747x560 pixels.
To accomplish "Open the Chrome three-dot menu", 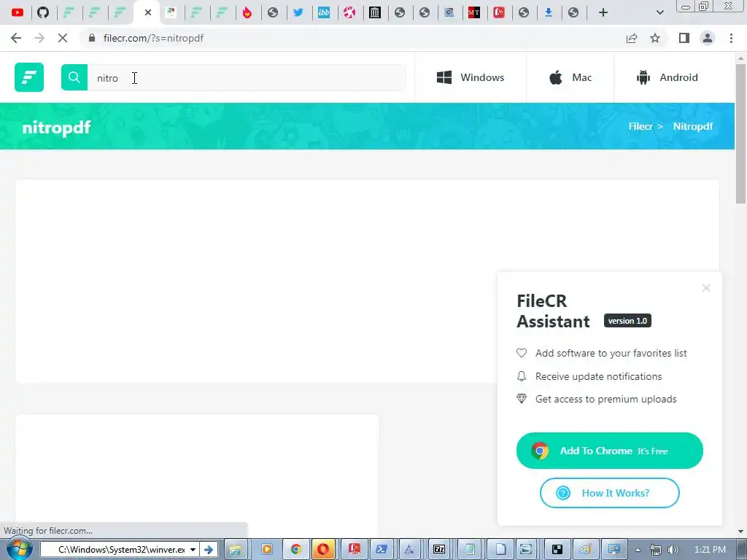I will (x=731, y=38).
